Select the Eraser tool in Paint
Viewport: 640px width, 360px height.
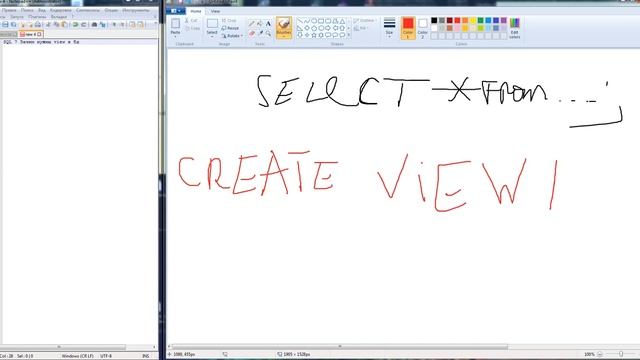click(251, 33)
